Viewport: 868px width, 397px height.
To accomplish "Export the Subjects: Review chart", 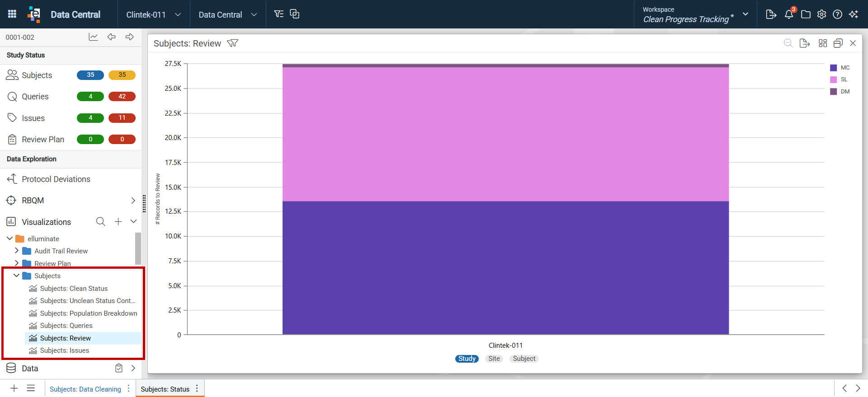I will 805,43.
